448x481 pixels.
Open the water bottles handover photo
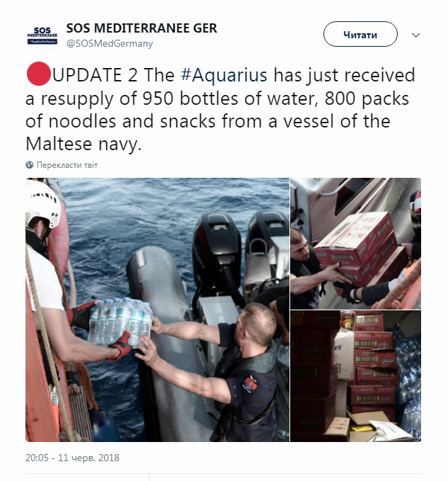(x=158, y=310)
